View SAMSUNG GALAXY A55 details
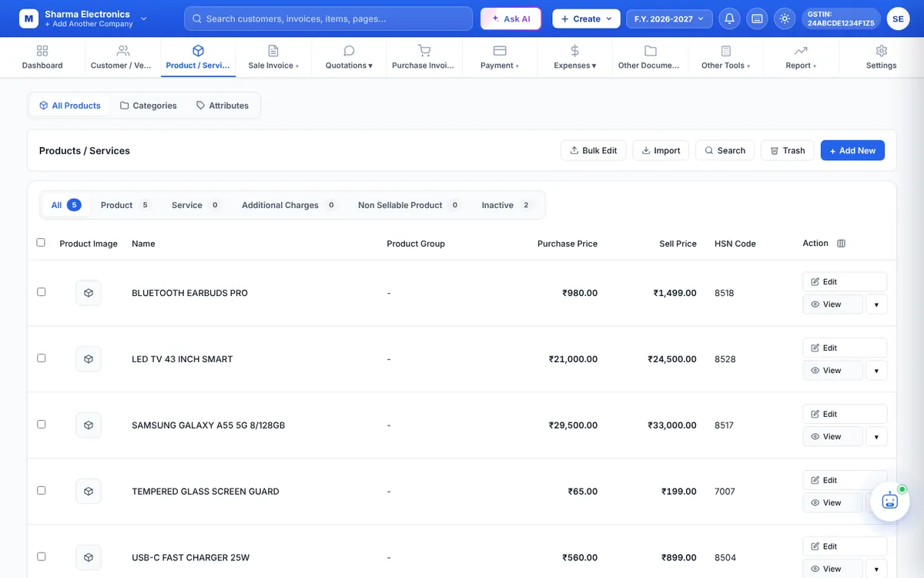The width and height of the screenshot is (924, 578). pos(832,437)
